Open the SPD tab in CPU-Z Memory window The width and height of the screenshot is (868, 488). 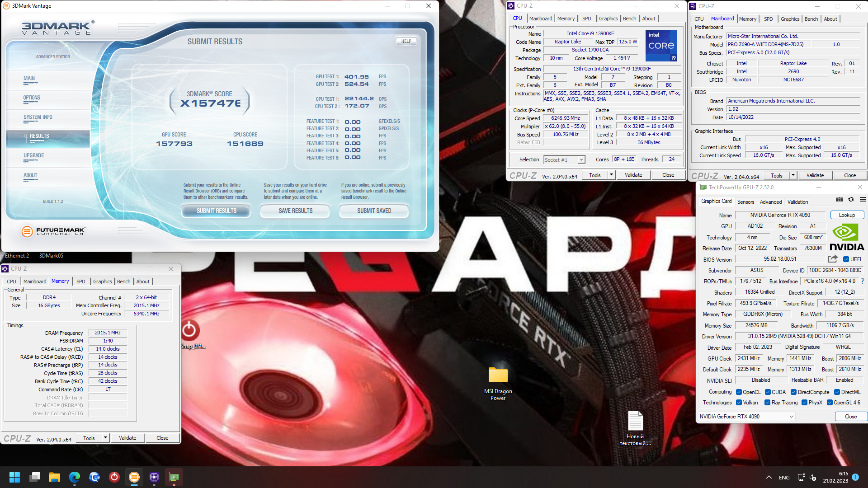click(80, 282)
